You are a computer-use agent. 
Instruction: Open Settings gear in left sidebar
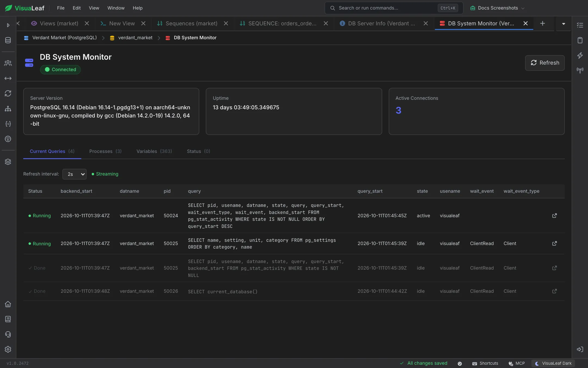pyautogui.click(x=8, y=349)
